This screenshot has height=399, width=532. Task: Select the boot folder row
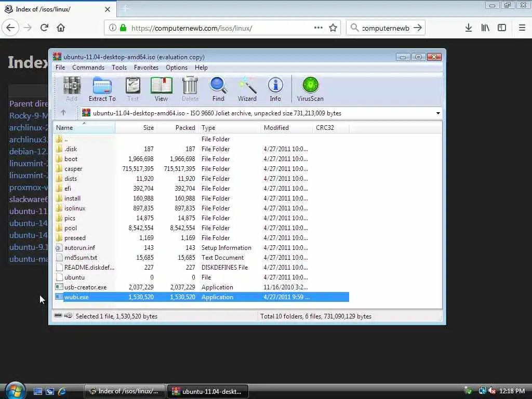tap(202, 159)
